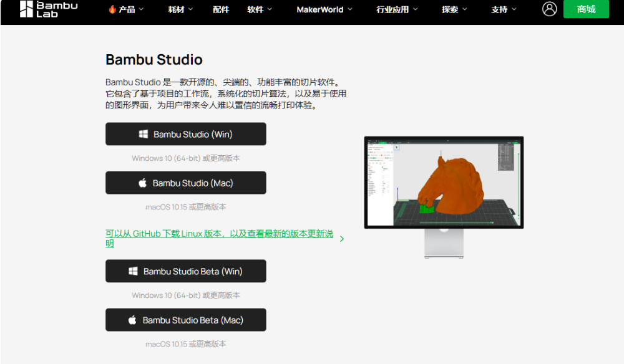Click the 'macOS 10.15 或更高版本' note under Mac button

186,207
